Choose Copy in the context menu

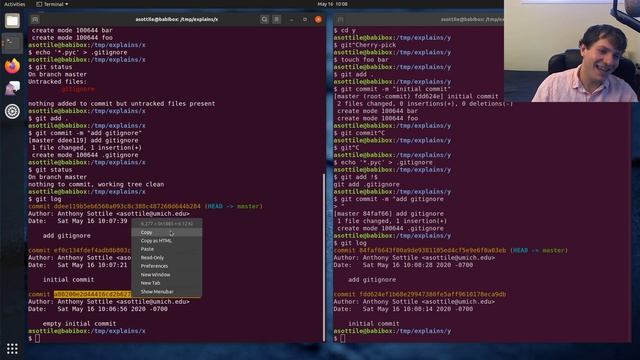click(x=167, y=232)
